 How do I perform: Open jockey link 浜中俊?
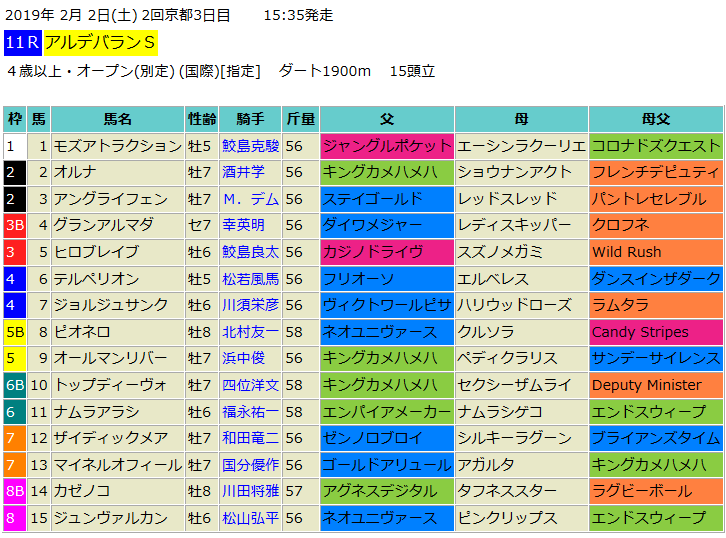(244, 358)
